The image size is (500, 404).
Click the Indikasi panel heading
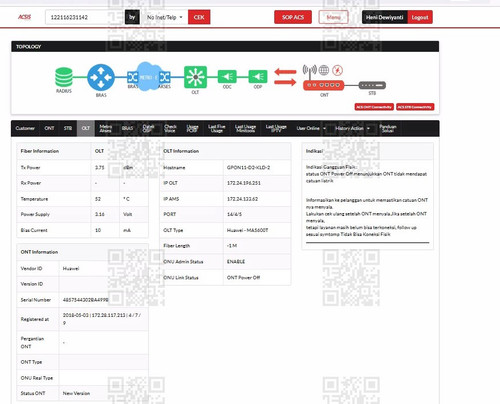[314, 151]
